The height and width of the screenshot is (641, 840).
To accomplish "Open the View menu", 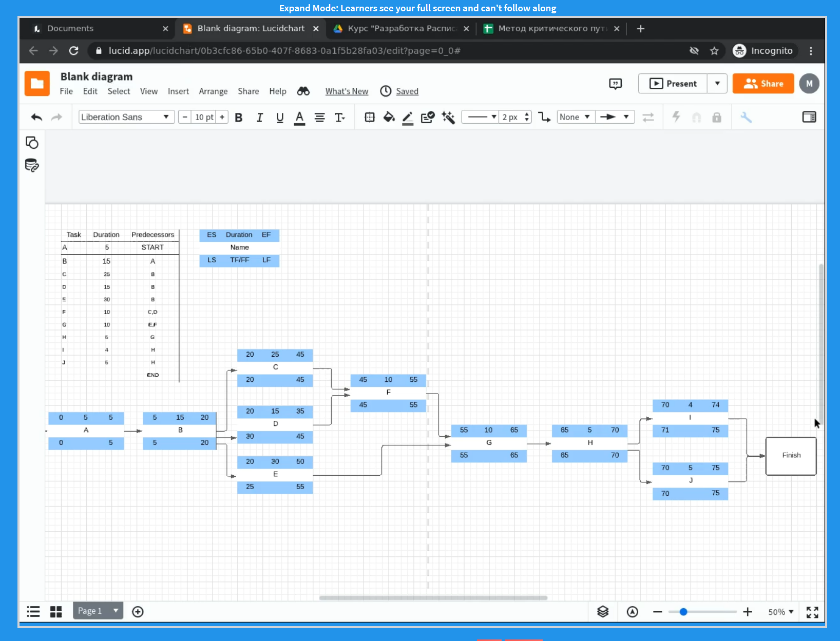I will 149,91.
